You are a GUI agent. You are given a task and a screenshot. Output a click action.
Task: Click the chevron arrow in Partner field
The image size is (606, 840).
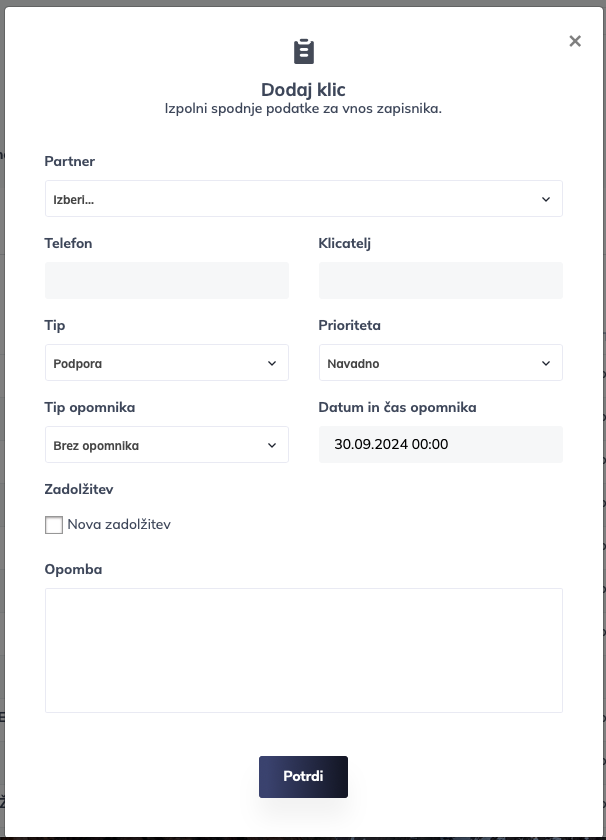coord(546,199)
